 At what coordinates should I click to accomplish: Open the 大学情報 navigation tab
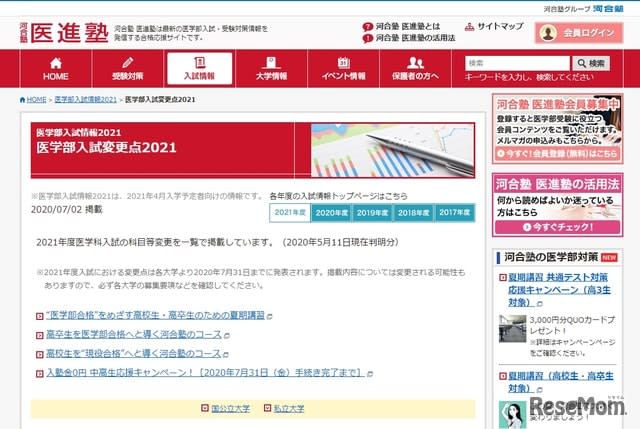pos(271,69)
